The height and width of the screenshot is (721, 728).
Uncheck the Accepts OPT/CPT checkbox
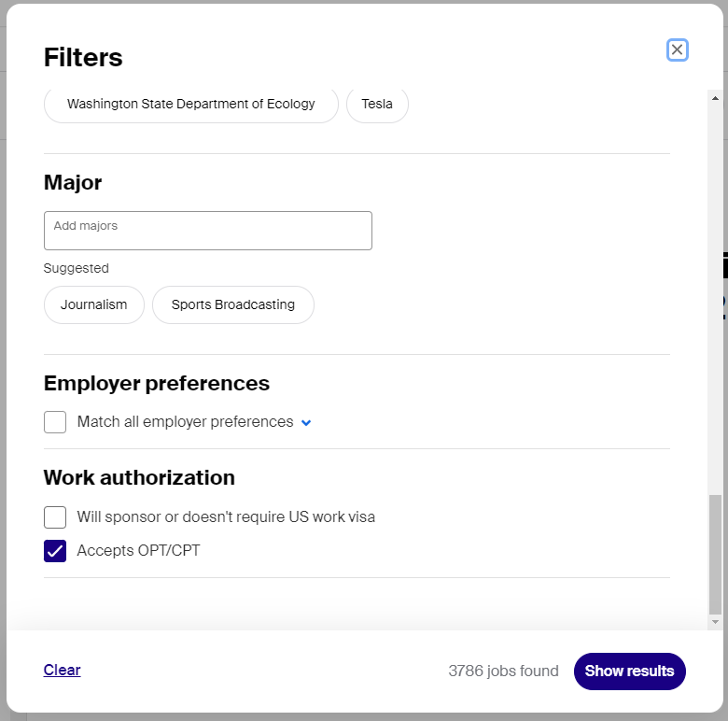[55, 550]
